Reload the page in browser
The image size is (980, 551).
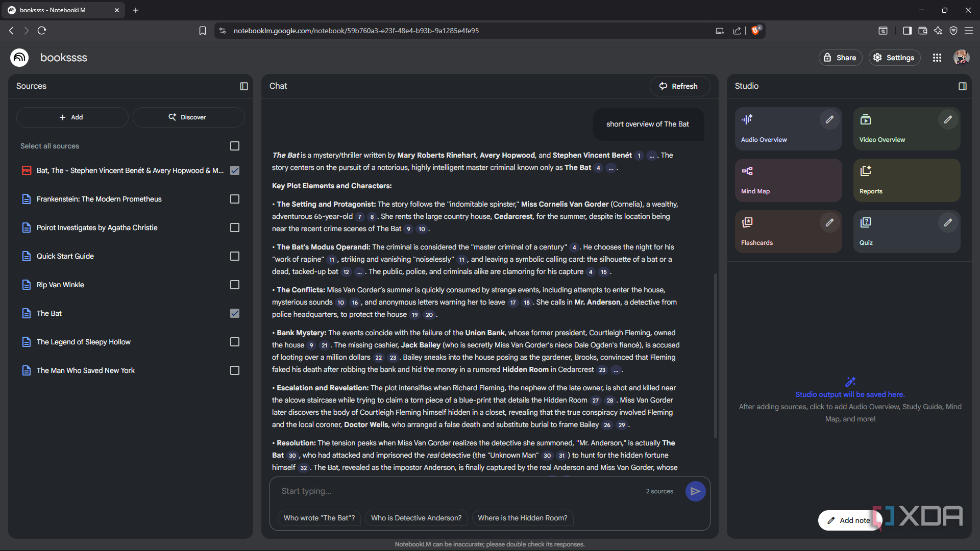tap(42, 31)
